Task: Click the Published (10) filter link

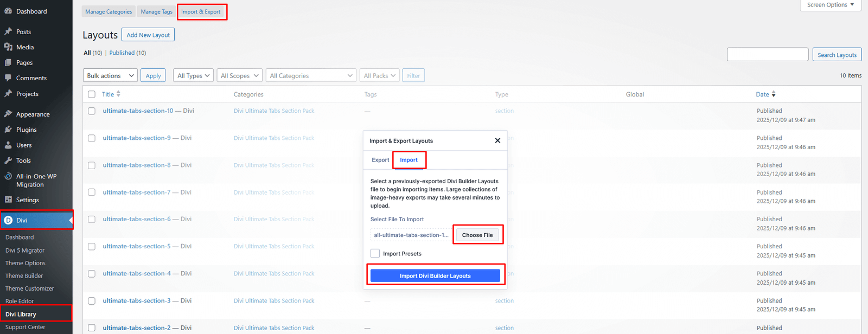Action: click(x=127, y=53)
